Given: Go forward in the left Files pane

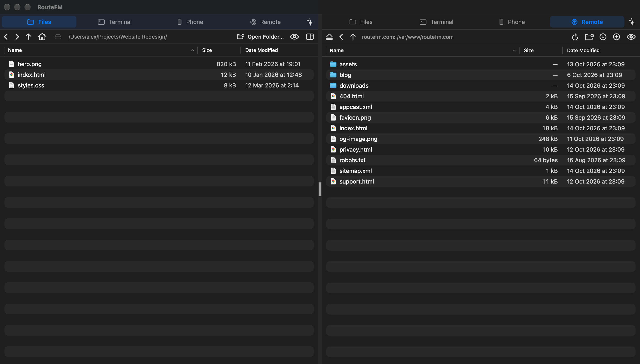Looking at the screenshot, I should click(17, 37).
